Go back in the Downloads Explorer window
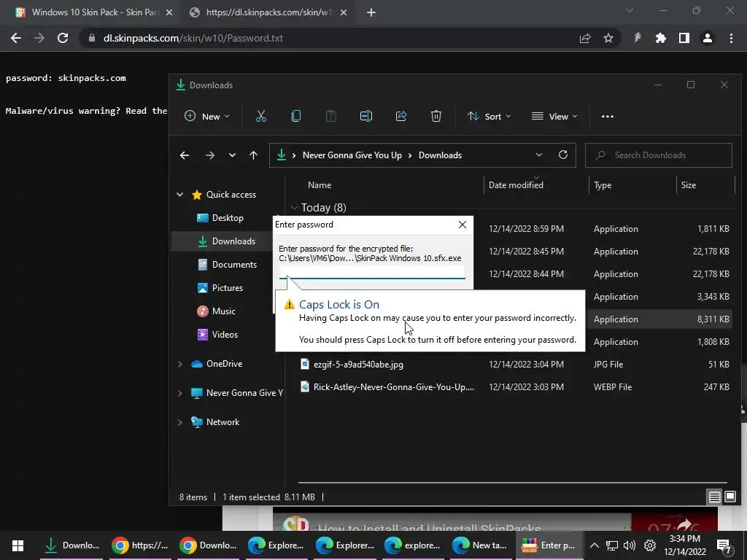Image resolution: width=747 pixels, height=560 pixels. click(185, 155)
